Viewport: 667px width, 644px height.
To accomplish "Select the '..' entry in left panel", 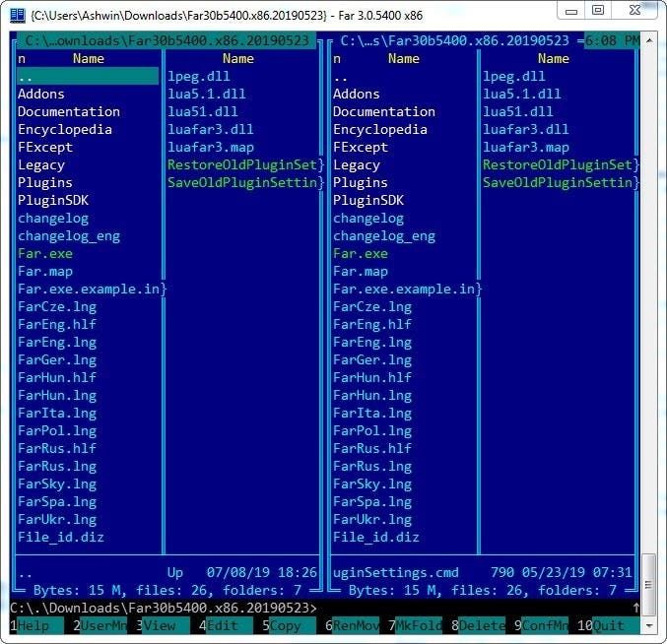I will tap(88, 77).
